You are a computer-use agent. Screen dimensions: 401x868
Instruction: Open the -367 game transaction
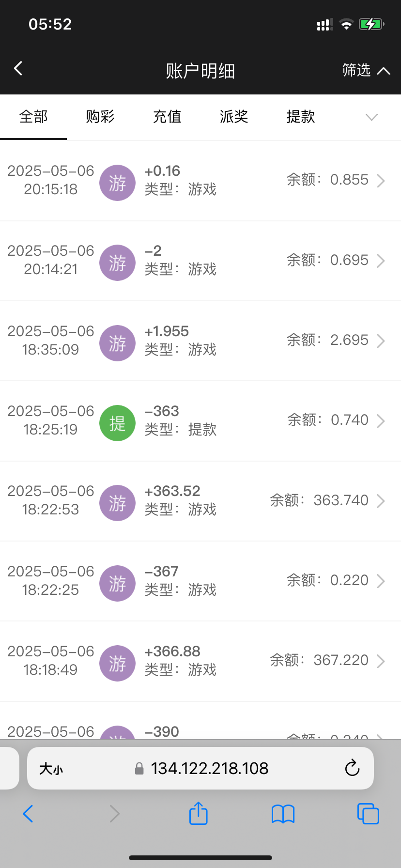(200, 581)
